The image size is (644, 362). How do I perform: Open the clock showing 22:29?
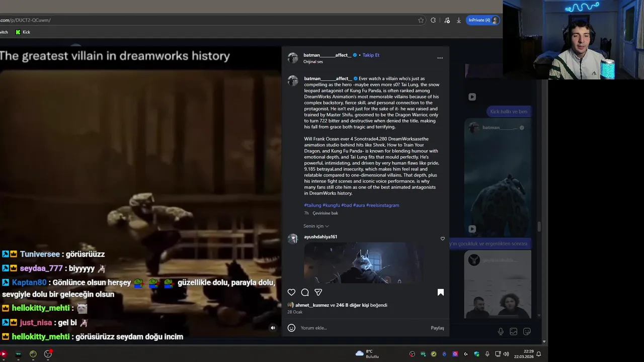[523, 354]
